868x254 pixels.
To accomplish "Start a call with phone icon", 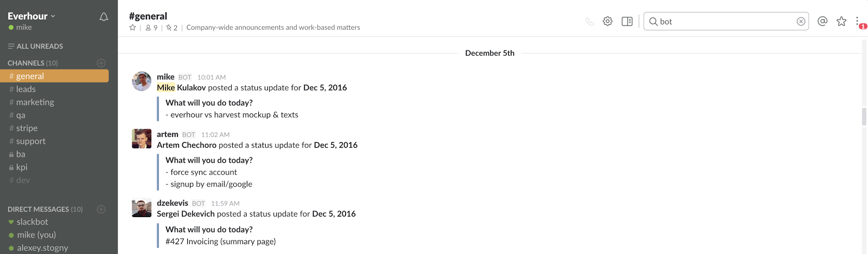I will (590, 22).
